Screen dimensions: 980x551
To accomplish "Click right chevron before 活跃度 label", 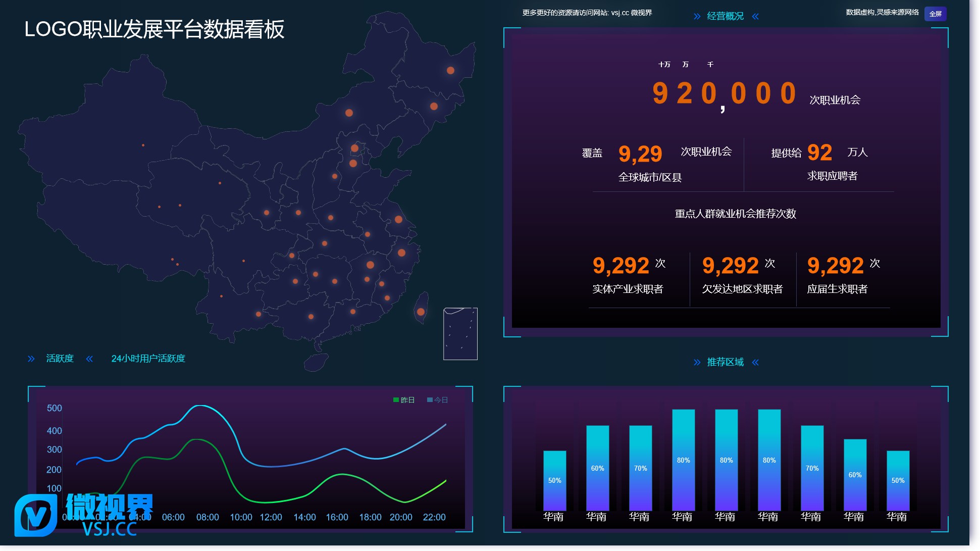I will pyautogui.click(x=31, y=359).
